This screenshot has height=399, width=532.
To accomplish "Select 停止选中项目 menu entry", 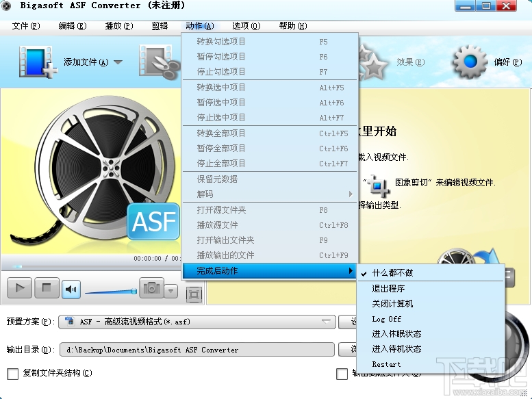I will [x=270, y=118].
